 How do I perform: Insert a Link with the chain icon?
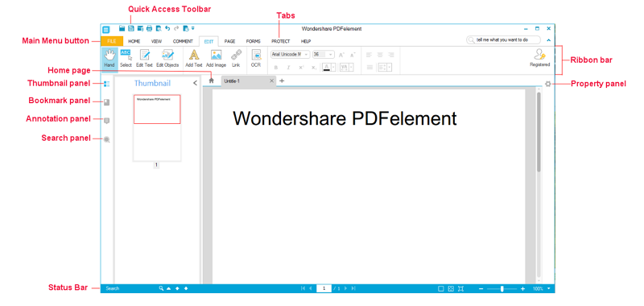pyautogui.click(x=236, y=59)
